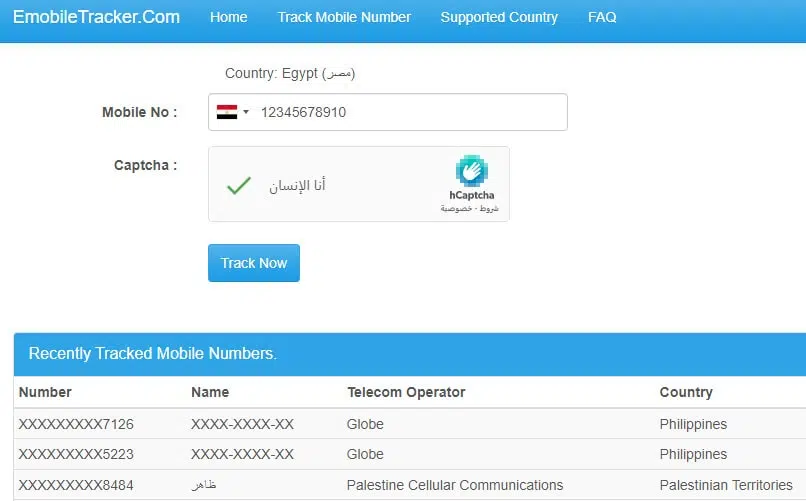Screen dimensions: 806x501
Task: Open the FAQ page
Action: [602, 17]
